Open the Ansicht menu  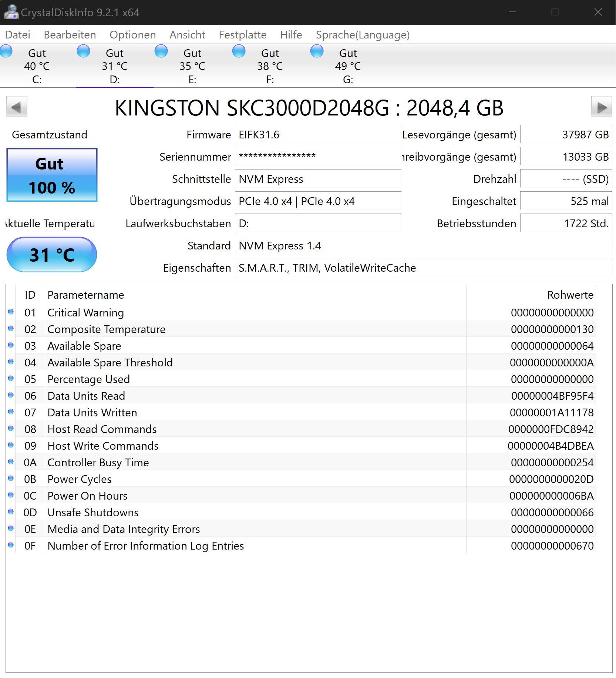click(x=187, y=34)
